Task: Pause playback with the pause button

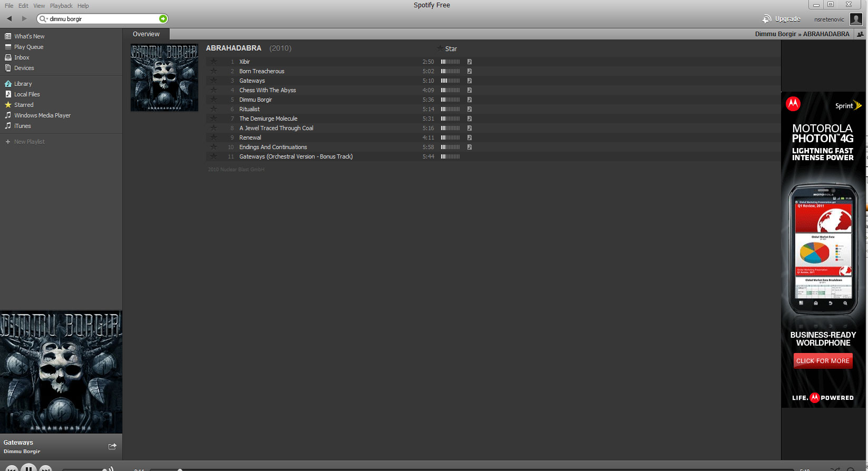Action: click(28, 468)
